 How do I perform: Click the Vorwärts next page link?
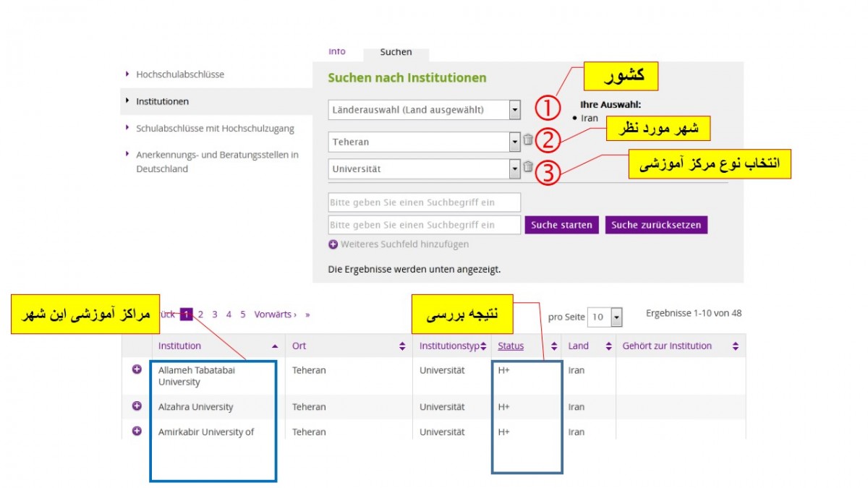[x=275, y=314]
